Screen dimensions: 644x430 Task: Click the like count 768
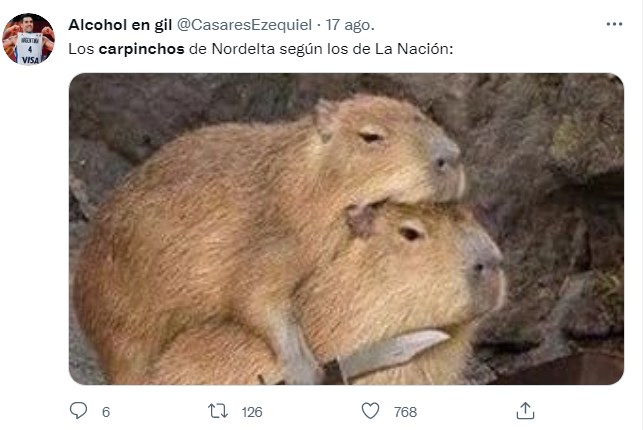click(405, 412)
